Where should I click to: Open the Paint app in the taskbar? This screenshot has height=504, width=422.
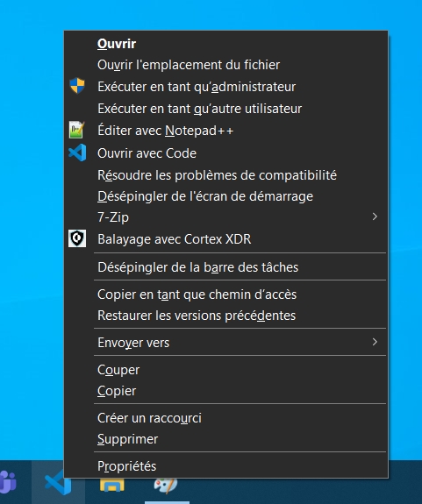tap(165, 486)
